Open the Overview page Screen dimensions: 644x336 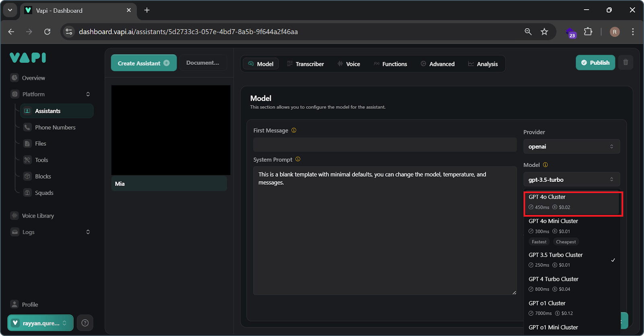(33, 78)
